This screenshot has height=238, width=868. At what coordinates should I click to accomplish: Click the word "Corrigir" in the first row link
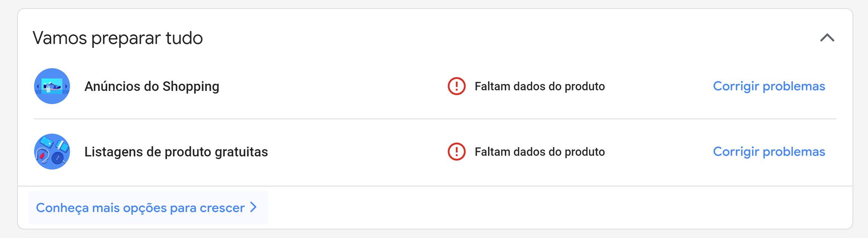click(x=736, y=86)
